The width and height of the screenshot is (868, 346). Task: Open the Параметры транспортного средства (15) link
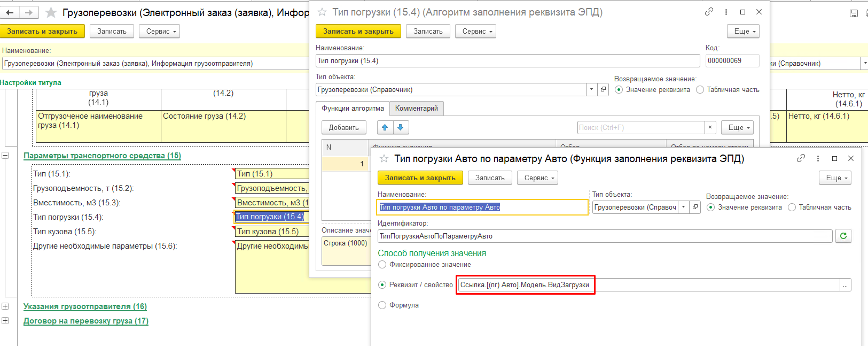point(102,156)
